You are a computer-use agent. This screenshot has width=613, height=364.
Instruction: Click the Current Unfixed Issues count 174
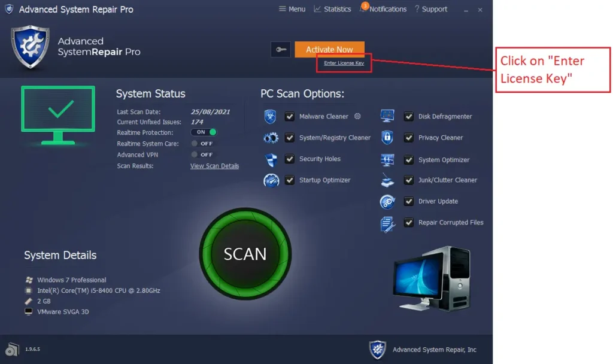(197, 122)
